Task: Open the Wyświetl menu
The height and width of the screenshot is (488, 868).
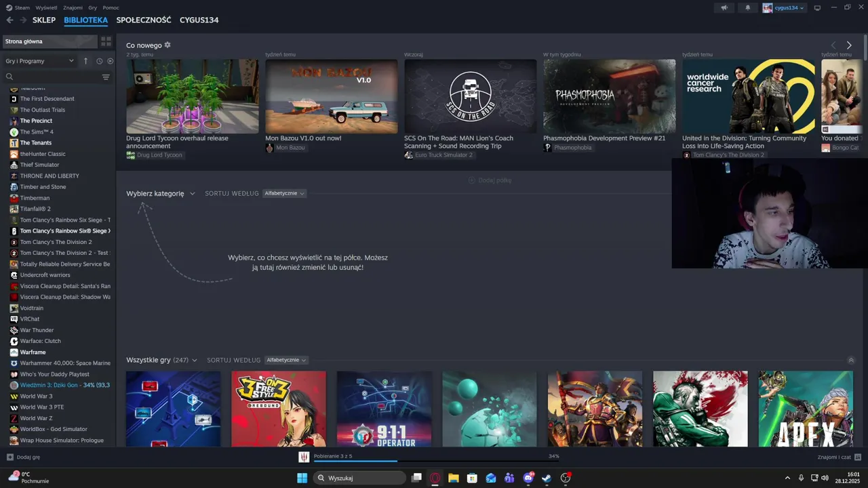Action: point(46,7)
